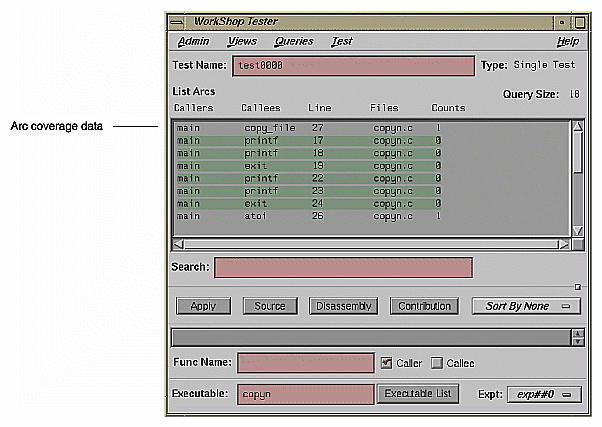
Task: Click the Disassembly button
Action: (343, 306)
